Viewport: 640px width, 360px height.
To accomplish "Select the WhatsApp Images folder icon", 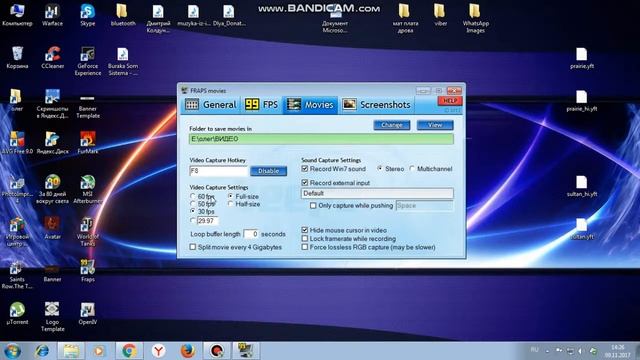I will point(475,18).
